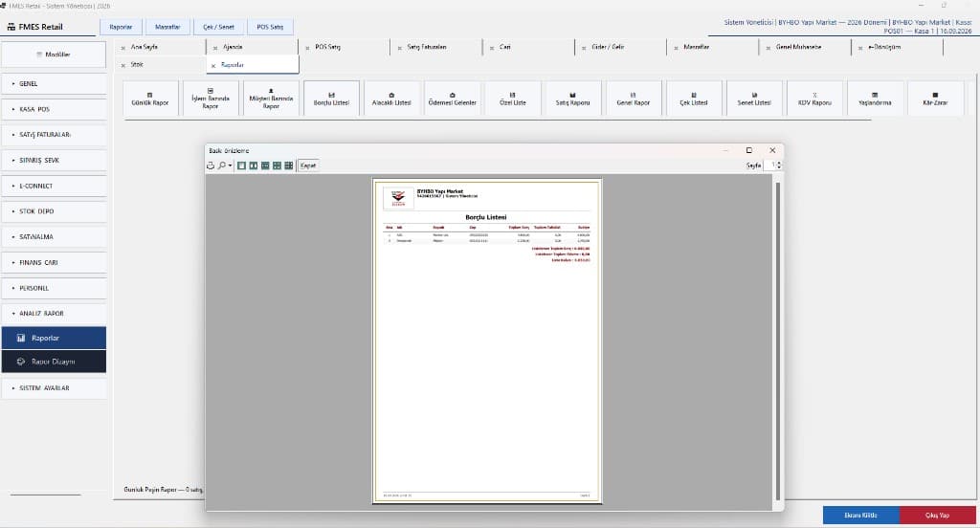Open the Çek Listesi report
This screenshot has width=980, height=528.
pos(694,99)
